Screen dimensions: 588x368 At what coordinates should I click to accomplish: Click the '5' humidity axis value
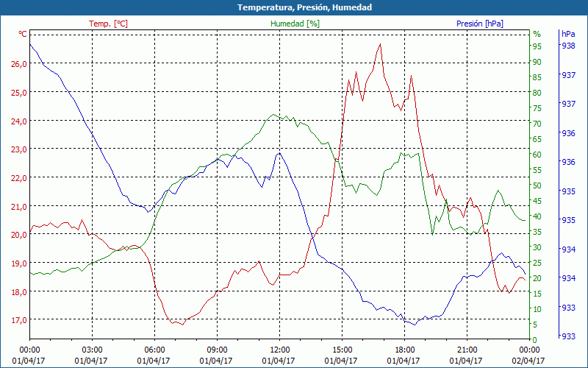tap(535, 325)
